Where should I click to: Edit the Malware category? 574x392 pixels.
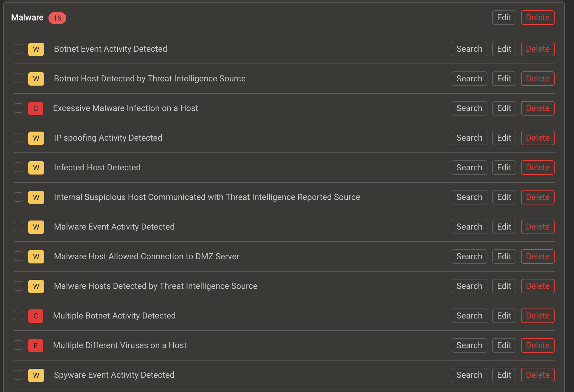tap(504, 18)
